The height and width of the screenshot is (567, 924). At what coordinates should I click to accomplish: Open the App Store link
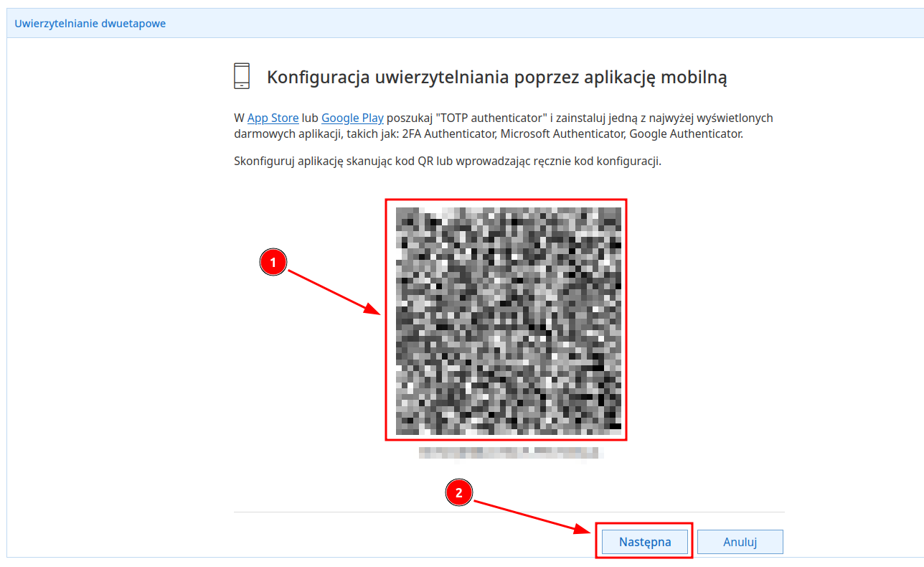pos(273,118)
